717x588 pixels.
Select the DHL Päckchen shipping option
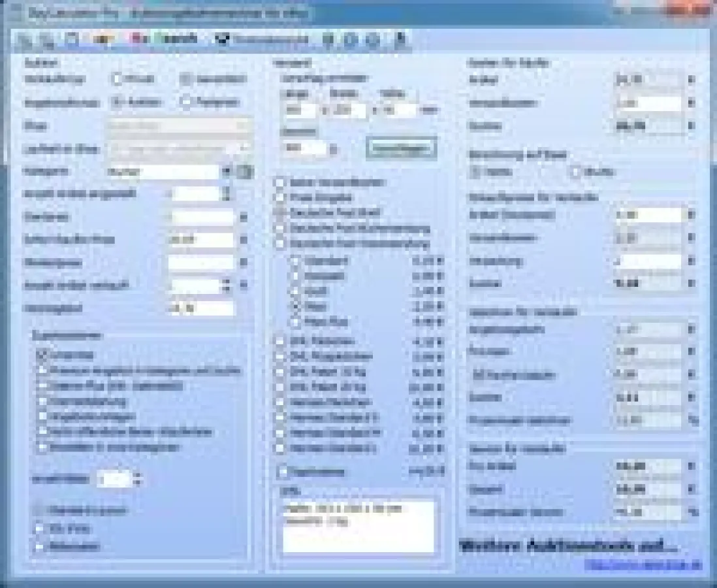pos(280,341)
